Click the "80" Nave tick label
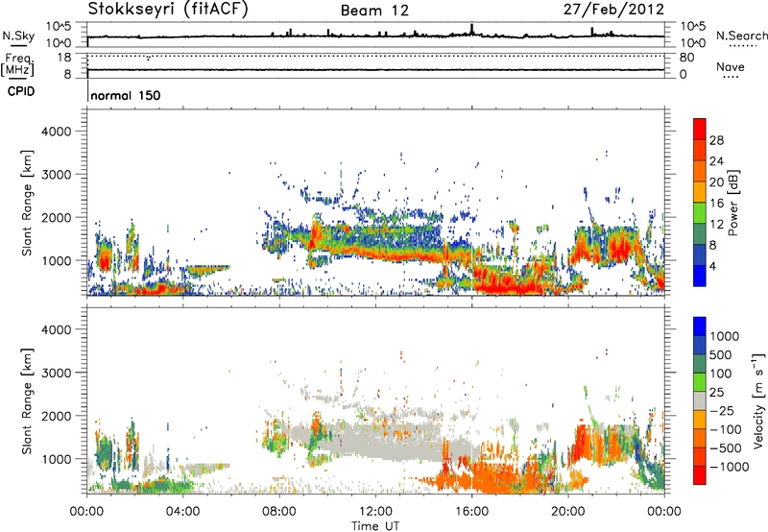The width and height of the screenshot is (768, 532). click(686, 58)
